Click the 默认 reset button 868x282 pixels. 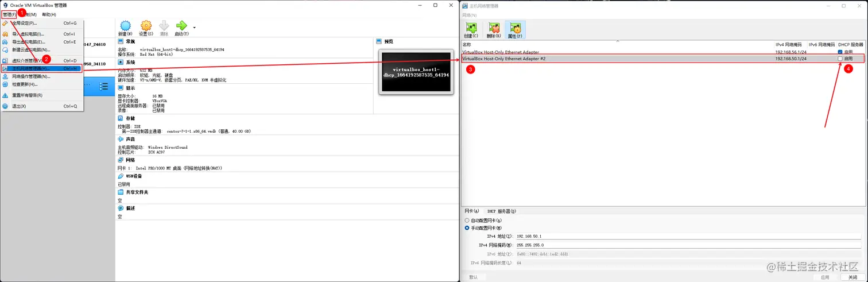coord(474,277)
